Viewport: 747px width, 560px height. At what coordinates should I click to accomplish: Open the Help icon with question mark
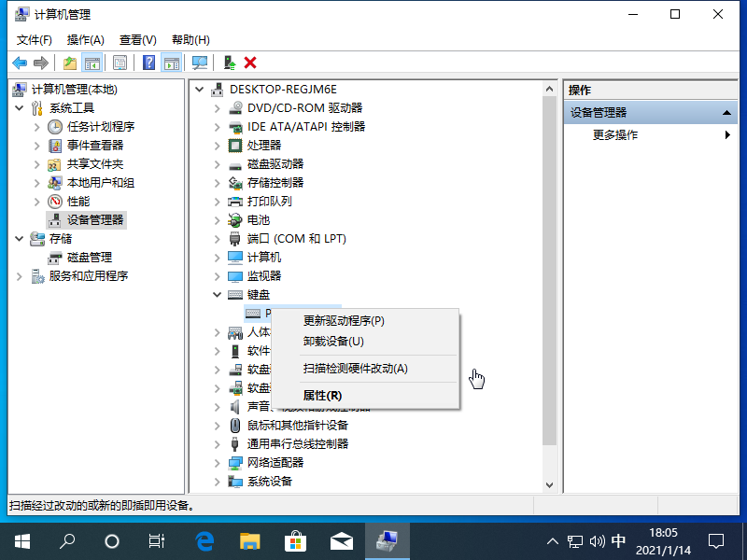[x=148, y=63]
